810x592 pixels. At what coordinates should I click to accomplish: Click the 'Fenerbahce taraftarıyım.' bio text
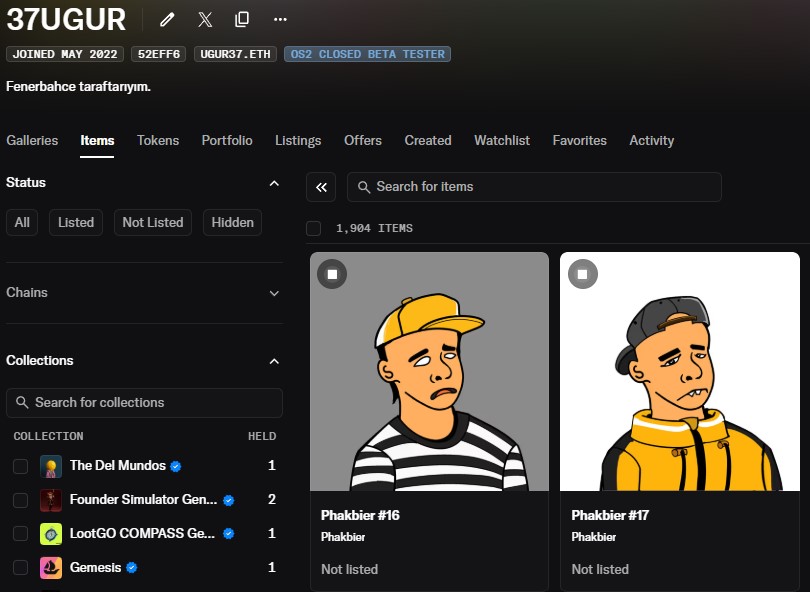(79, 87)
